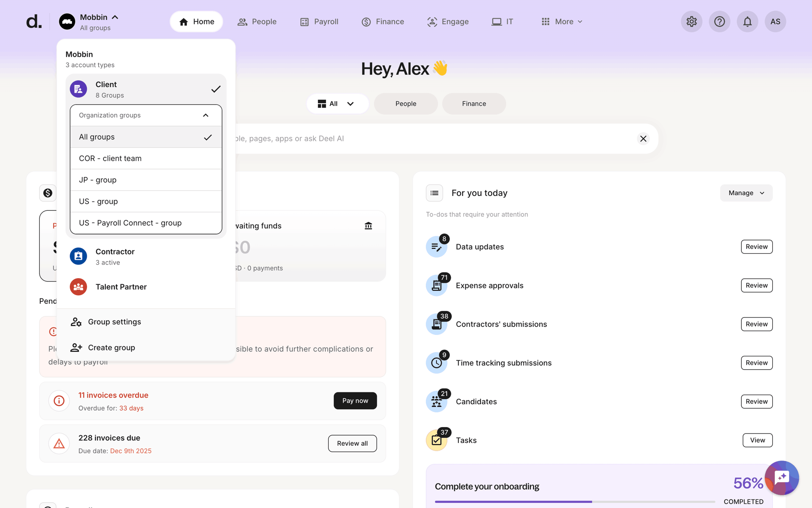Review Time tracking submissions
Image resolution: width=812 pixels, height=508 pixels.
click(x=757, y=363)
